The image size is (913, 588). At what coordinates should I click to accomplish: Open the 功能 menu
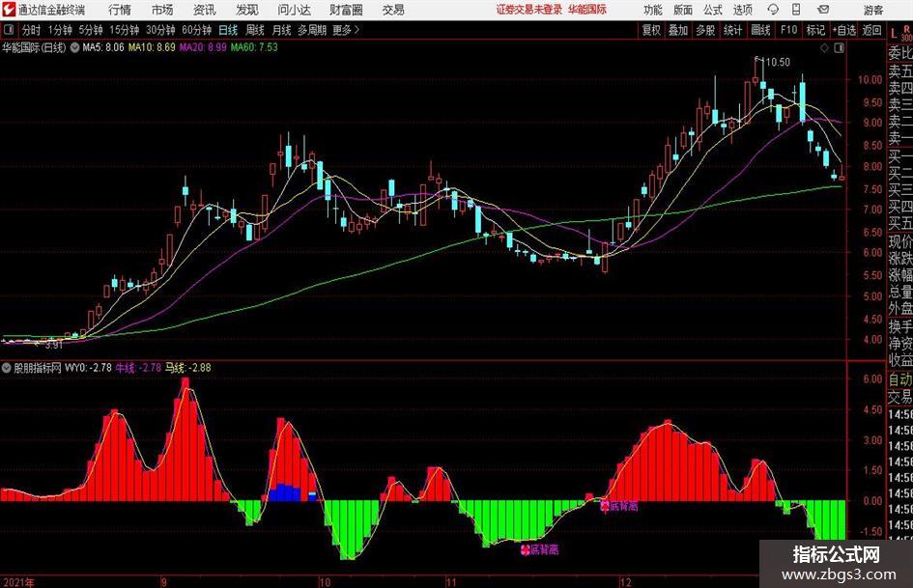pos(653,10)
